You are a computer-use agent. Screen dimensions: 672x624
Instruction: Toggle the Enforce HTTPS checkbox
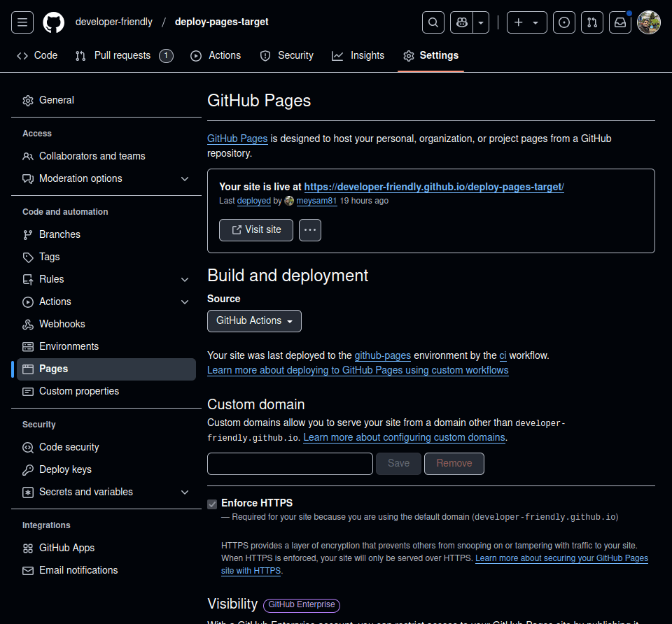[x=212, y=504]
